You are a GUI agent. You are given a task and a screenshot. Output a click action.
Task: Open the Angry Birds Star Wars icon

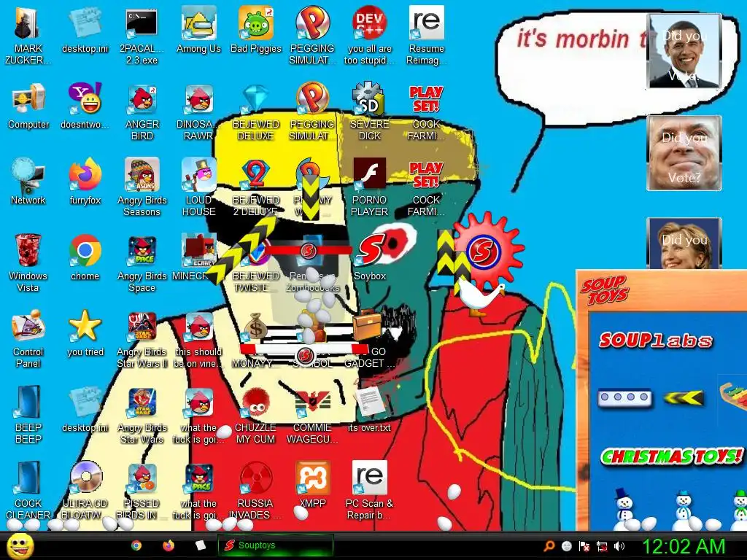142,414
